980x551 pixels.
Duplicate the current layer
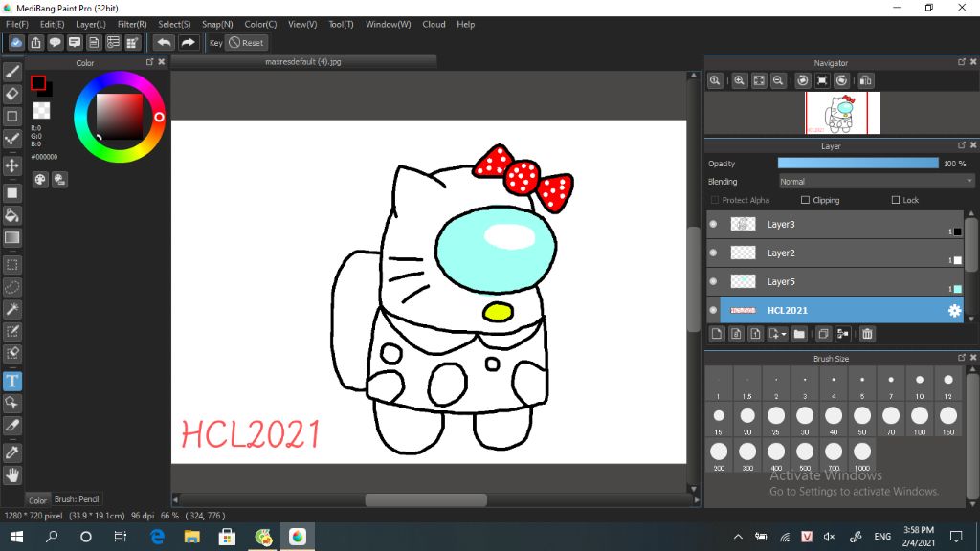823,334
